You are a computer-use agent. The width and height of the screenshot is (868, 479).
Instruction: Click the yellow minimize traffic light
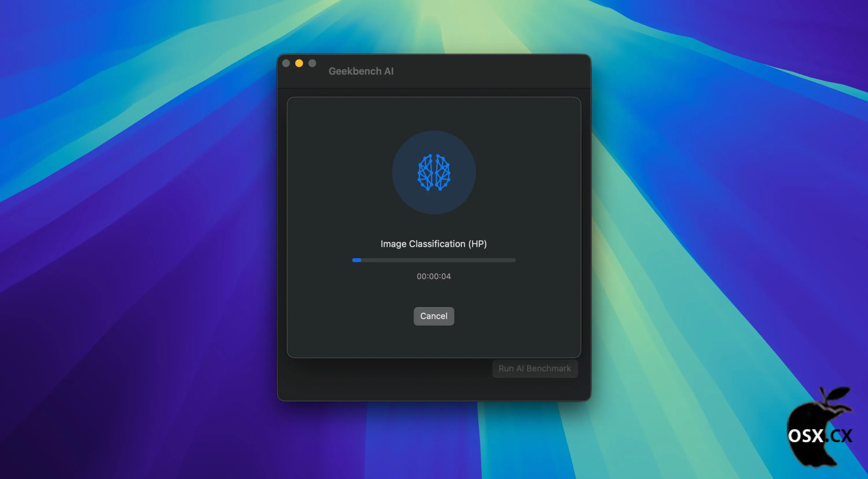[x=299, y=63]
